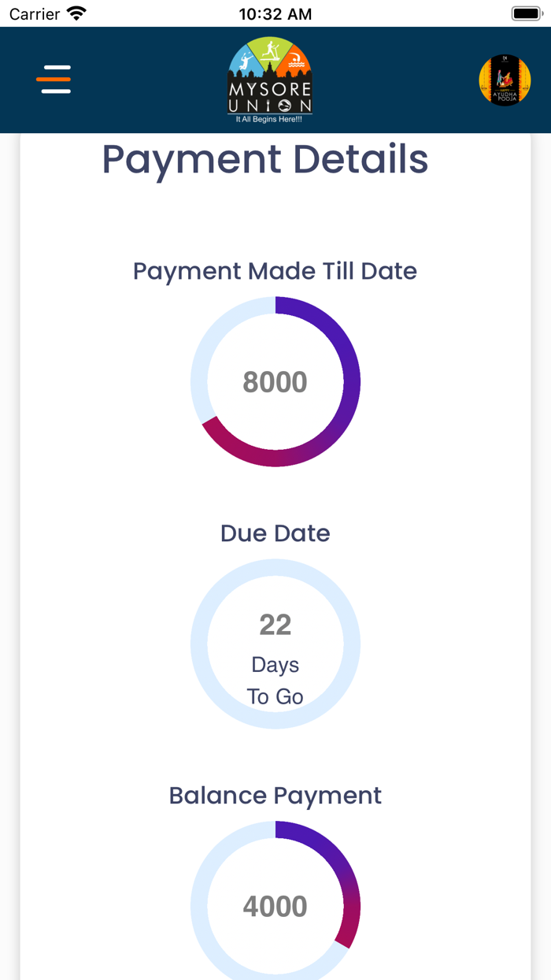
Task: Tap the 10:32 AM clock
Action: [x=275, y=13]
